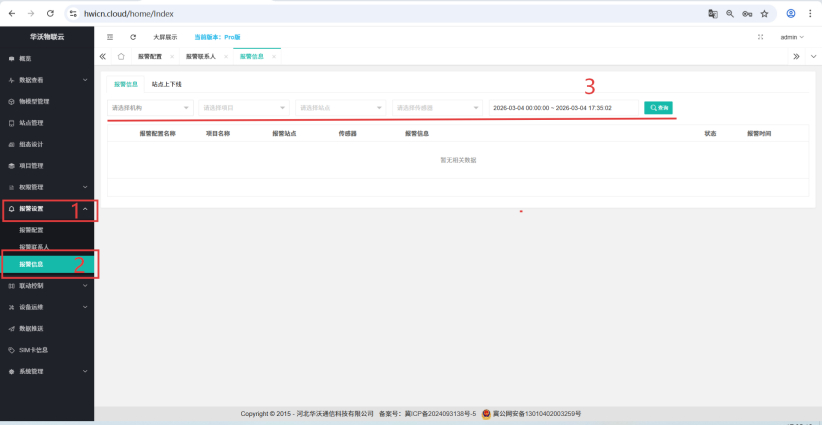Click the page refresh icon in header
The width and height of the screenshot is (822, 425).
click(x=133, y=37)
